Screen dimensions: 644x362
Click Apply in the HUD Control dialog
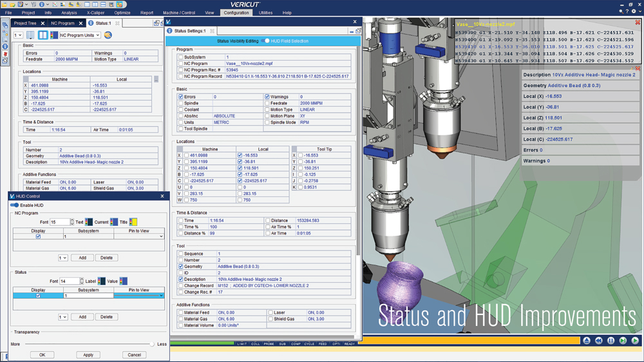coord(88,355)
